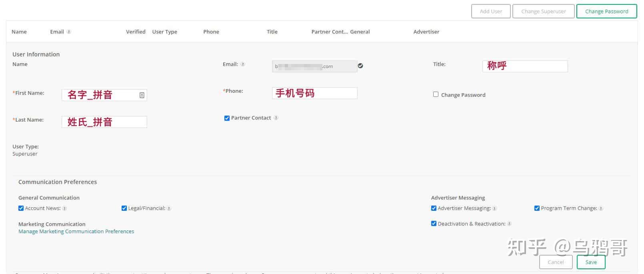This screenshot has width=644, height=274.
Task: Click the Partner Cont... column header
Action: [x=330, y=32]
